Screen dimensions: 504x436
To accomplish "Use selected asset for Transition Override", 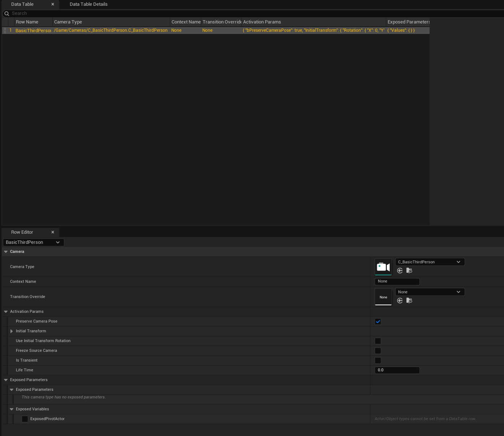I will click(x=400, y=301).
